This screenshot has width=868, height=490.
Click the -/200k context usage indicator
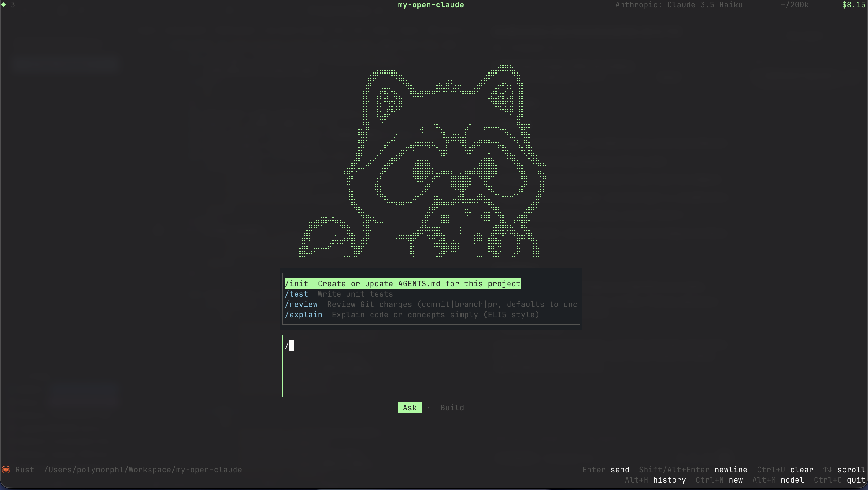tap(794, 5)
